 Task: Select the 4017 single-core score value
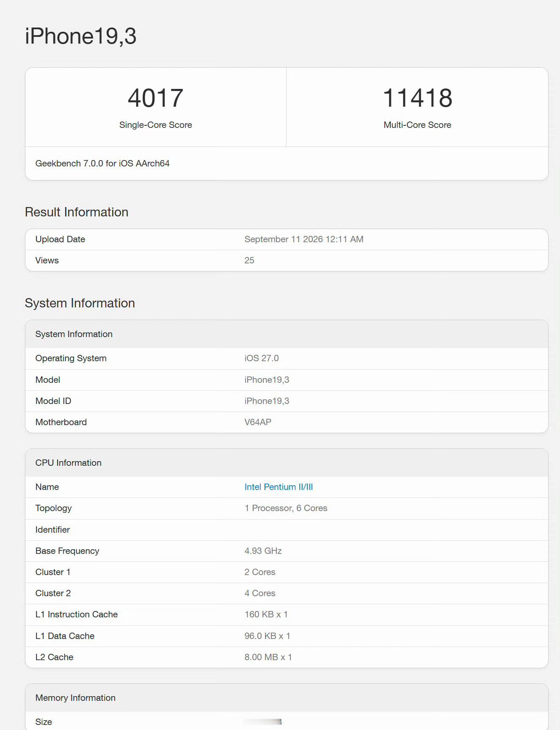click(x=155, y=98)
